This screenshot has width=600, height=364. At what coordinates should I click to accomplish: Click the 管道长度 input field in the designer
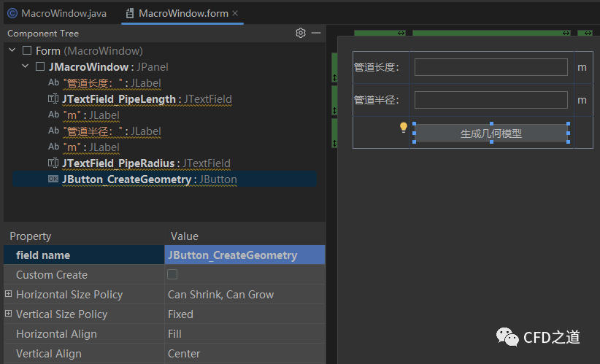(x=491, y=67)
